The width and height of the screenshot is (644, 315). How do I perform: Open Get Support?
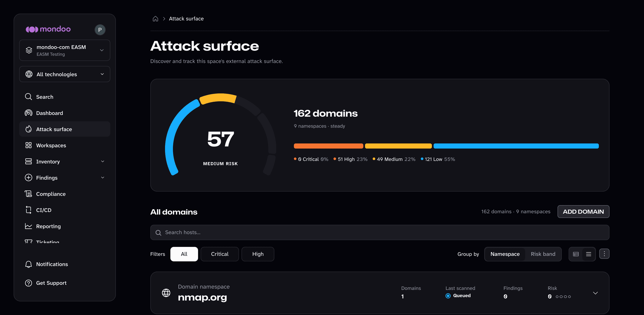65,283
